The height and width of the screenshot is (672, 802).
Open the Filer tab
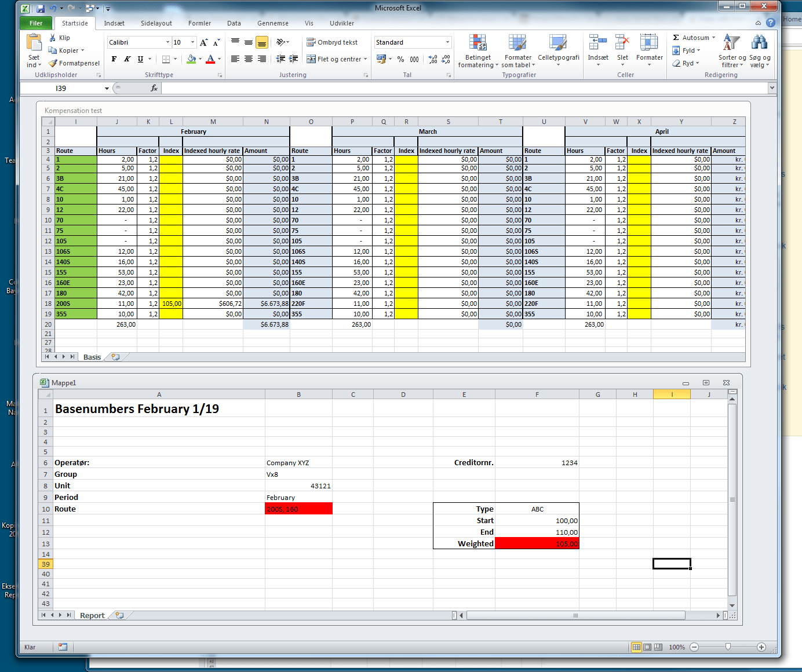(x=36, y=23)
